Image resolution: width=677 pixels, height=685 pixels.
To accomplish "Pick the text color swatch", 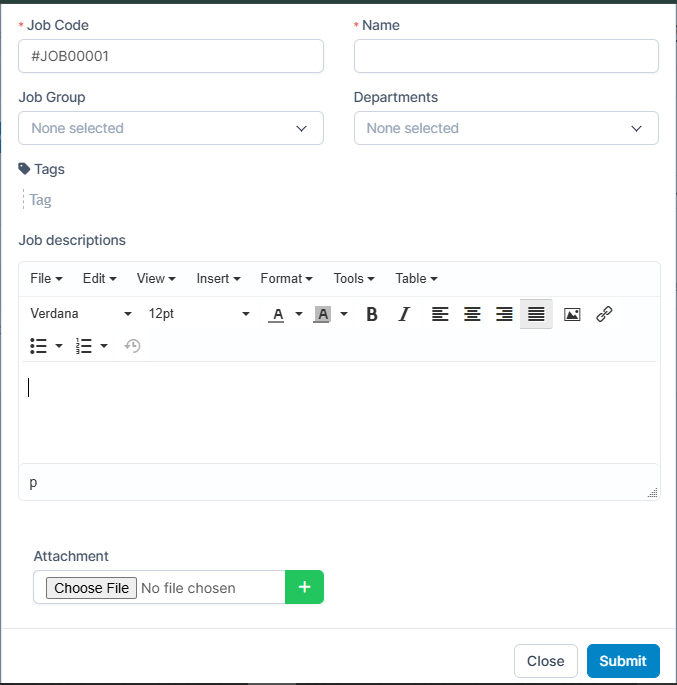I will coord(277,314).
